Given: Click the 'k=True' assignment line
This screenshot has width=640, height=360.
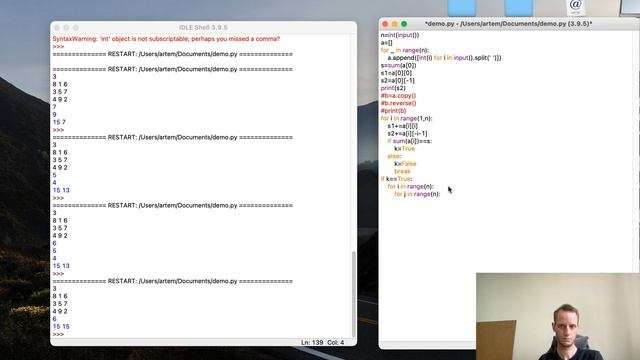Looking at the screenshot, I should [x=404, y=149].
